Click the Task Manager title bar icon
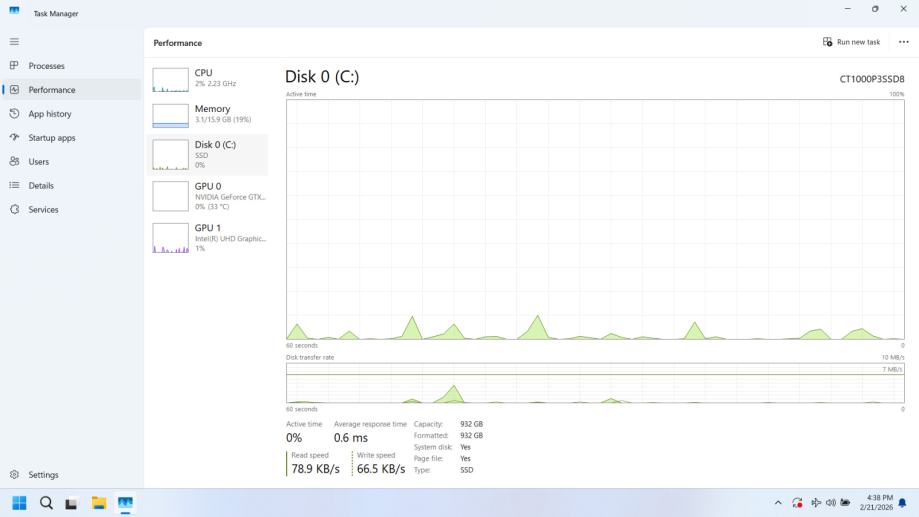This screenshot has width=919, height=517. tap(14, 11)
